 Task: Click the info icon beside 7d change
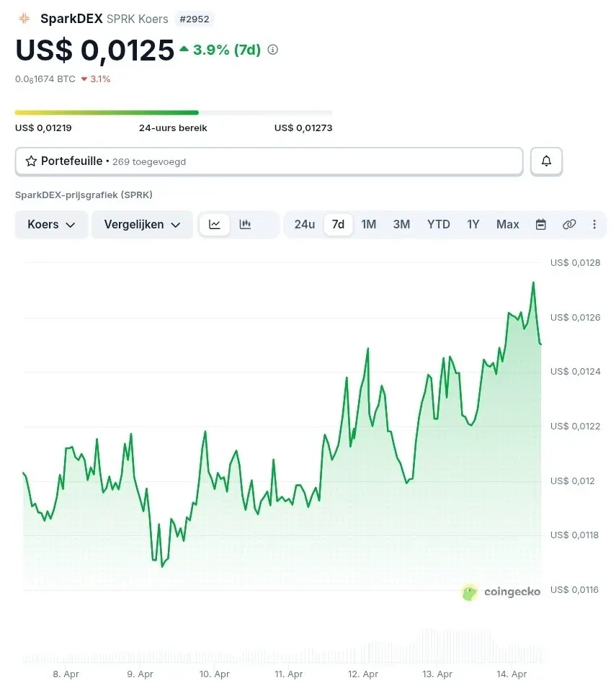(x=272, y=50)
